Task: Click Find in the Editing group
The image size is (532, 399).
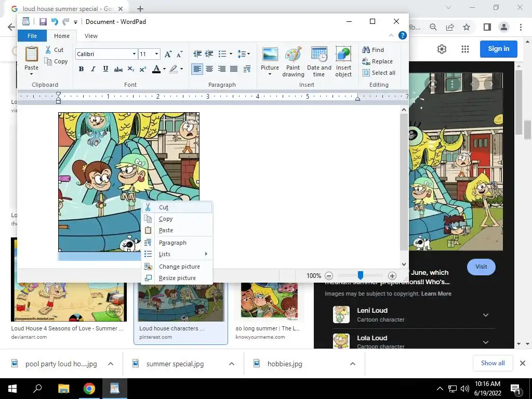Action: (373, 50)
